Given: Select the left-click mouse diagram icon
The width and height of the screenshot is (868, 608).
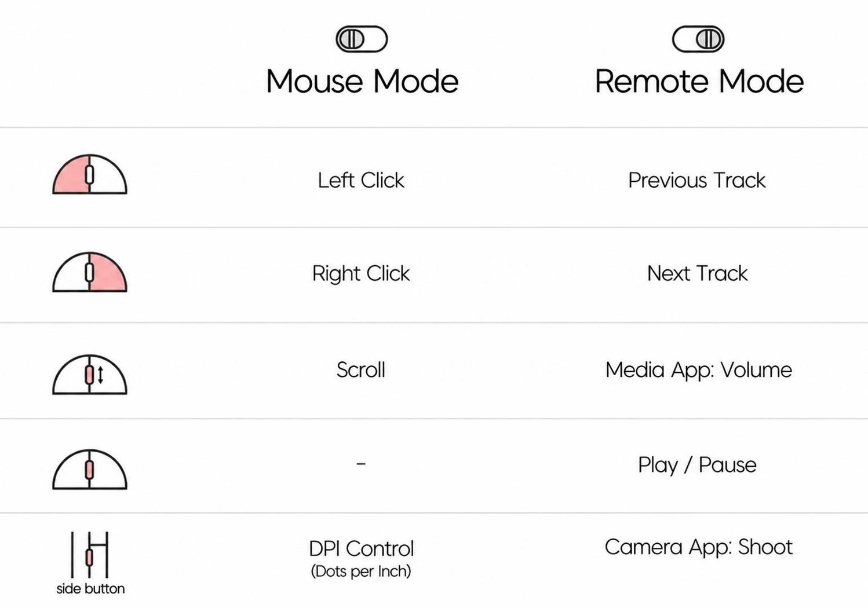Looking at the screenshot, I should 90,174.
